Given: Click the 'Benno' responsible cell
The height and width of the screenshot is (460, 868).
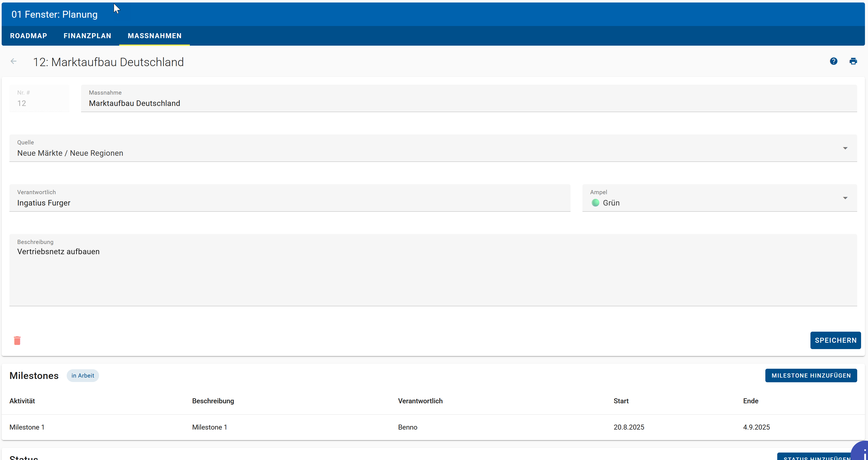Looking at the screenshot, I should [407, 427].
